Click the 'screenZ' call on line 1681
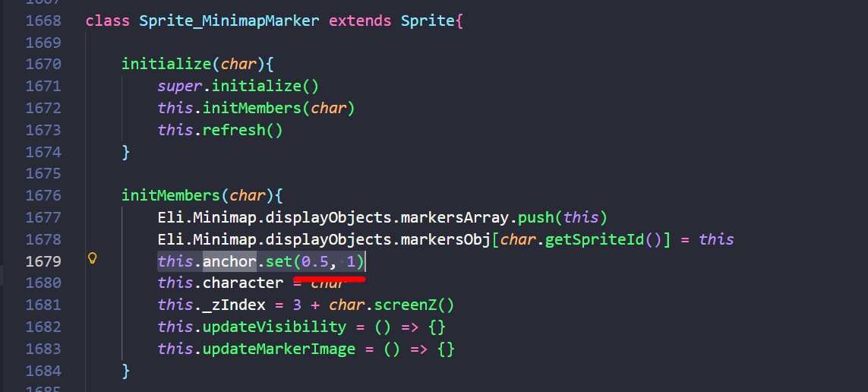Viewport: 868px width, 392px height. tap(406, 305)
